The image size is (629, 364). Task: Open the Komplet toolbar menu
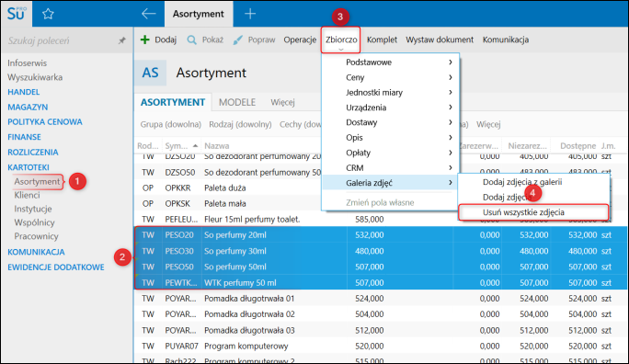click(382, 40)
